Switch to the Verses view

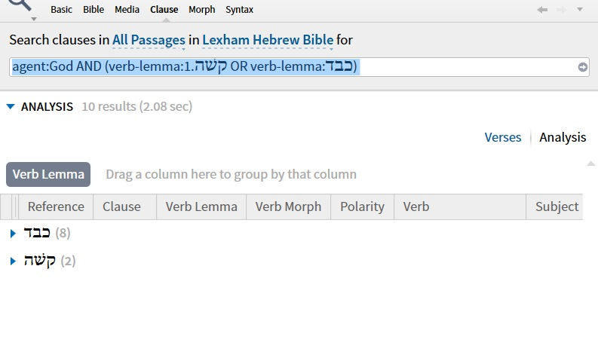[x=502, y=137]
